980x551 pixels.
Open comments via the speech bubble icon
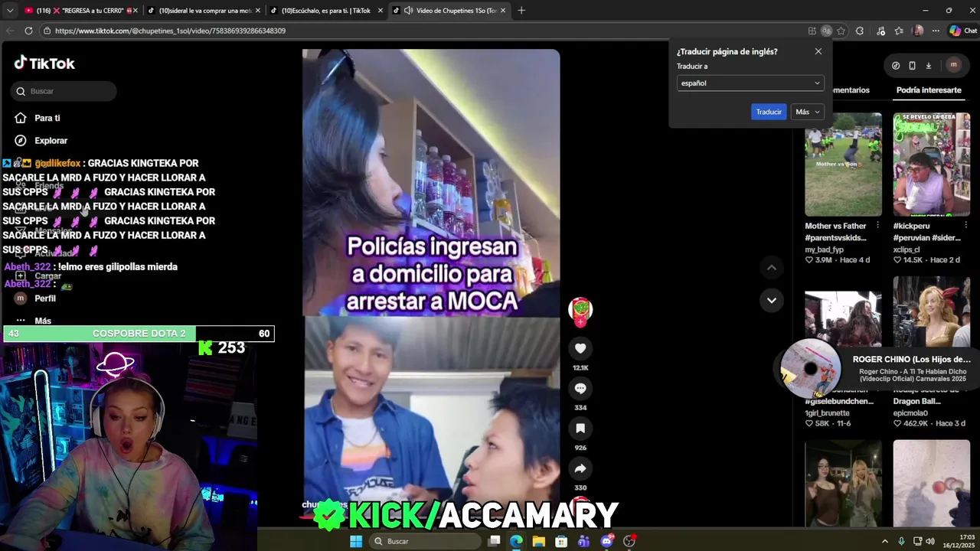[x=580, y=388]
